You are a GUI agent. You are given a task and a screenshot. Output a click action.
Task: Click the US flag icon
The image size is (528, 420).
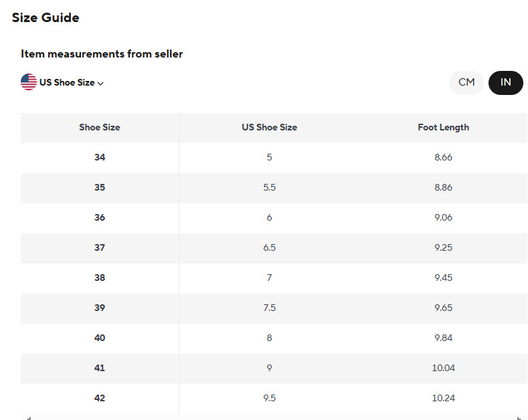click(29, 82)
